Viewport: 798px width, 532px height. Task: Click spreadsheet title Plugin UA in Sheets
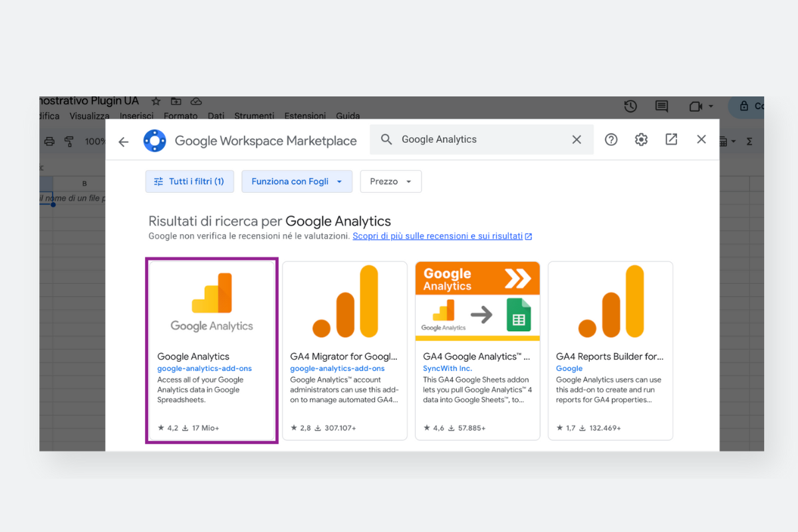click(89, 101)
